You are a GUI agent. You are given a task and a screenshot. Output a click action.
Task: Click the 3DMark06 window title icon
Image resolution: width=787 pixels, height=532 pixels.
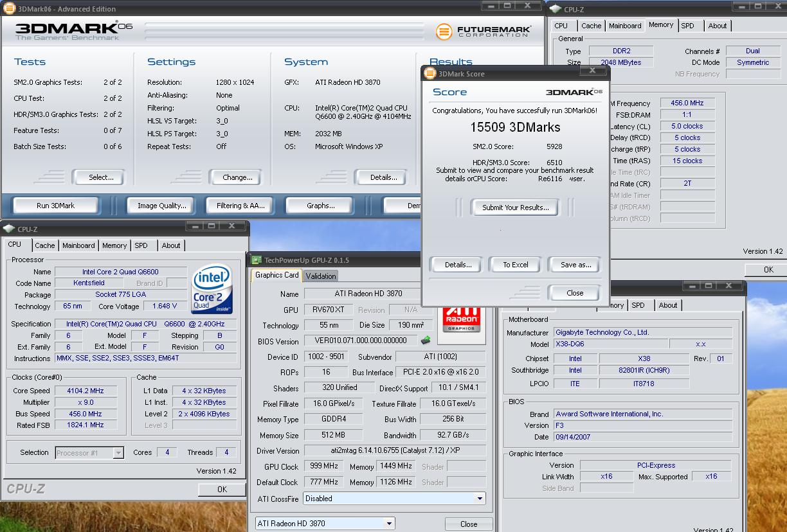10,9
